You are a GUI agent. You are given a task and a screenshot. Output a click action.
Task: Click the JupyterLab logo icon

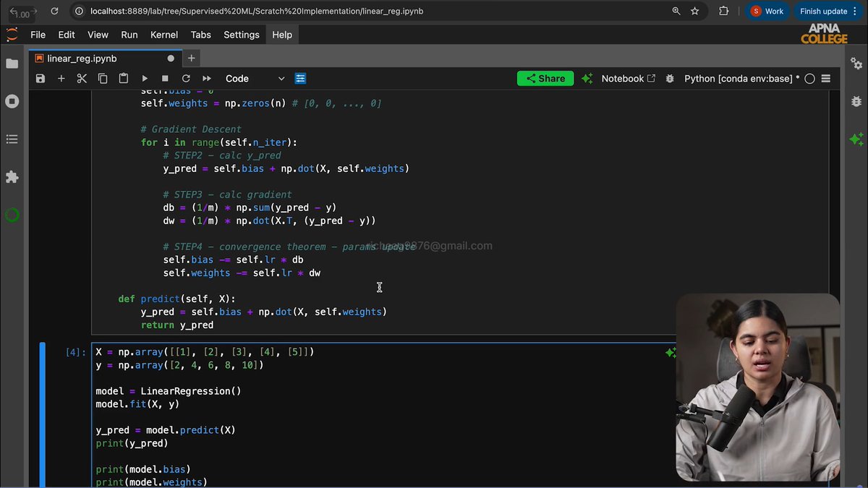[12, 35]
